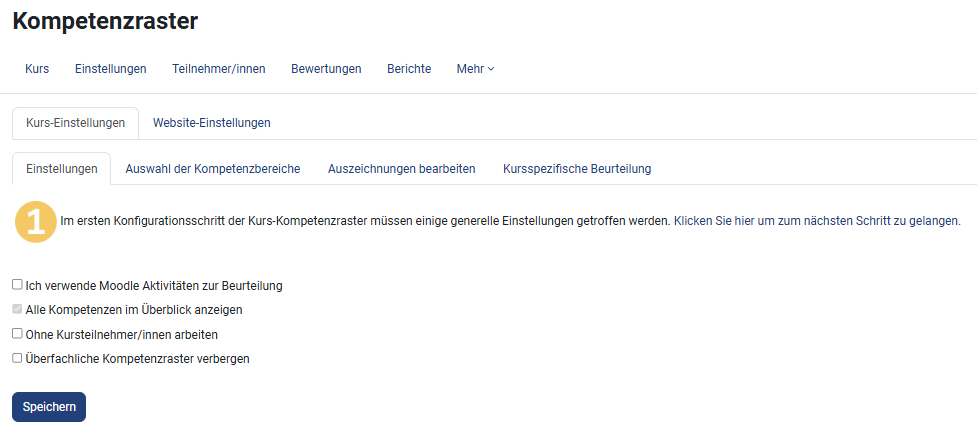Select the Kurs-Einstellungen tab
This screenshot has width=977, height=435.
[x=75, y=123]
